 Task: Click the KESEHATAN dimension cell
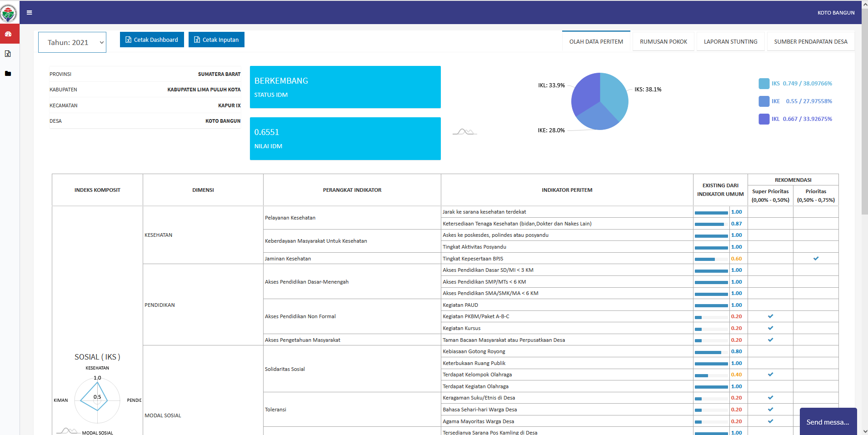pos(203,235)
